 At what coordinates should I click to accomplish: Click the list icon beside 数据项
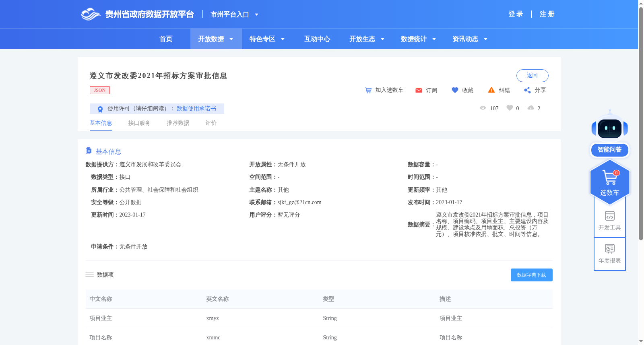(x=89, y=275)
